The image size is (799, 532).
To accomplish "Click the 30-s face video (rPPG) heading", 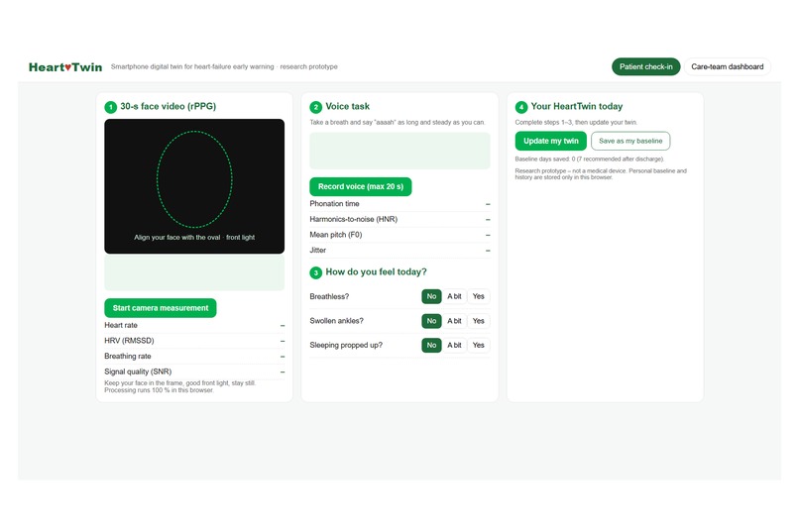I will pos(169,106).
